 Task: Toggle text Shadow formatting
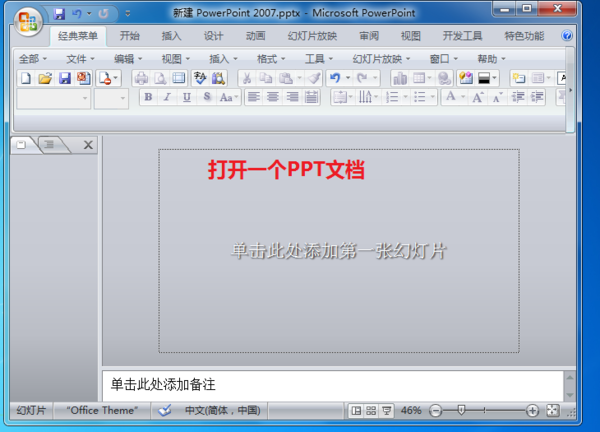[207, 97]
